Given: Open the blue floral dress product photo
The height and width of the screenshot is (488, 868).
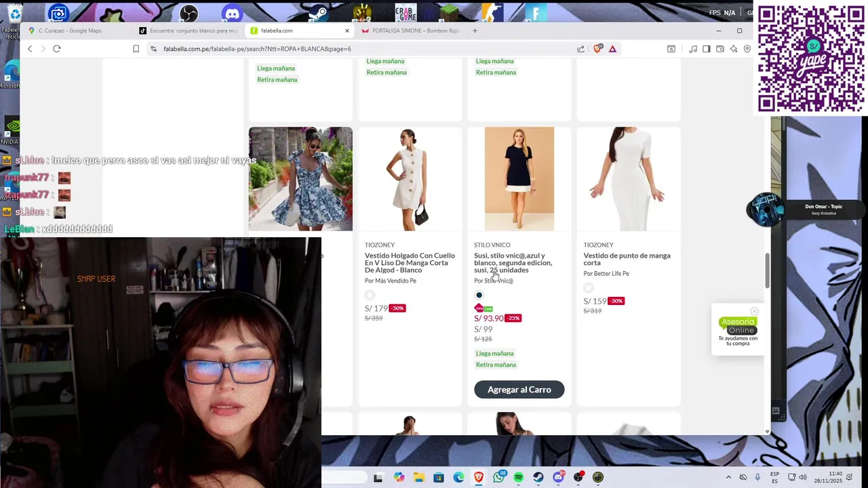Looking at the screenshot, I should click(x=300, y=179).
